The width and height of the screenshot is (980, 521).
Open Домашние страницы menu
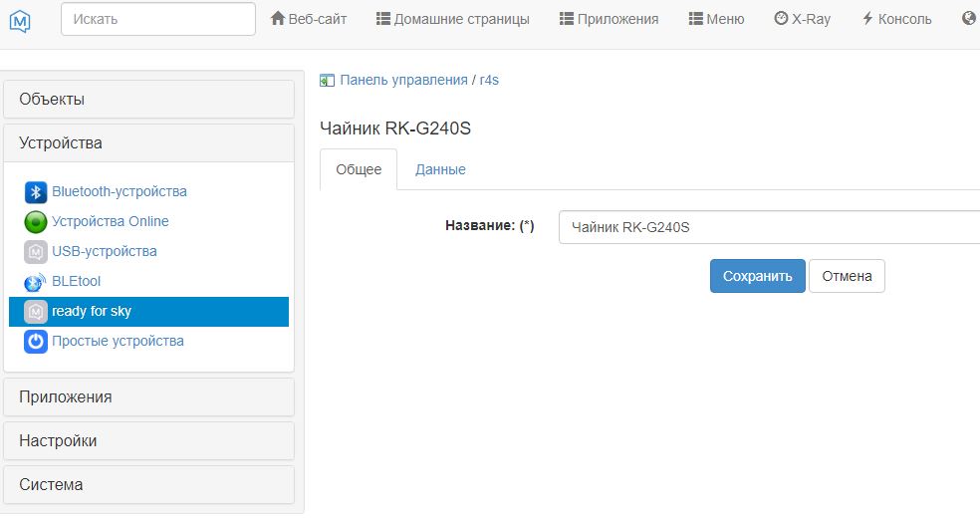click(453, 19)
